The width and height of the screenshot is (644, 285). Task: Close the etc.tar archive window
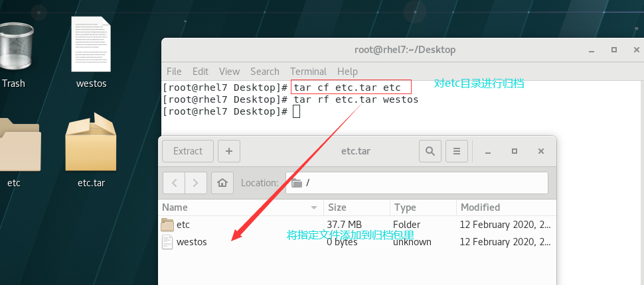[x=541, y=151]
